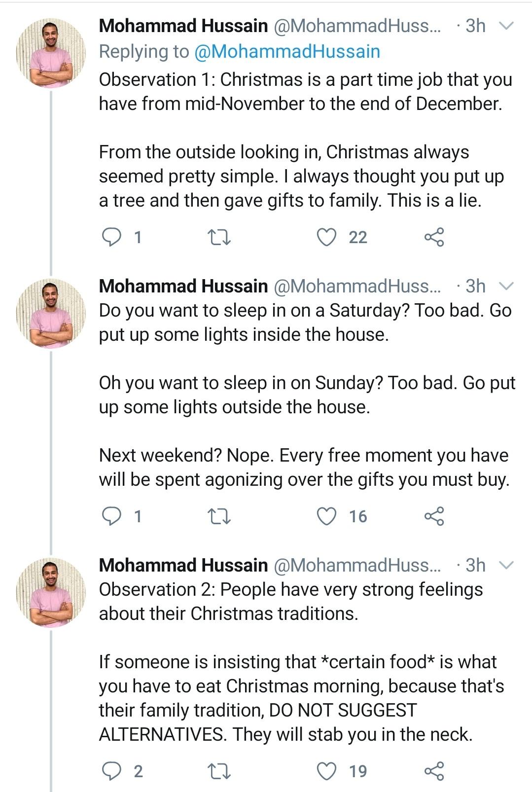The image size is (532, 792).
Task: Retweet the Observation 1 tweet
Action: (x=219, y=237)
